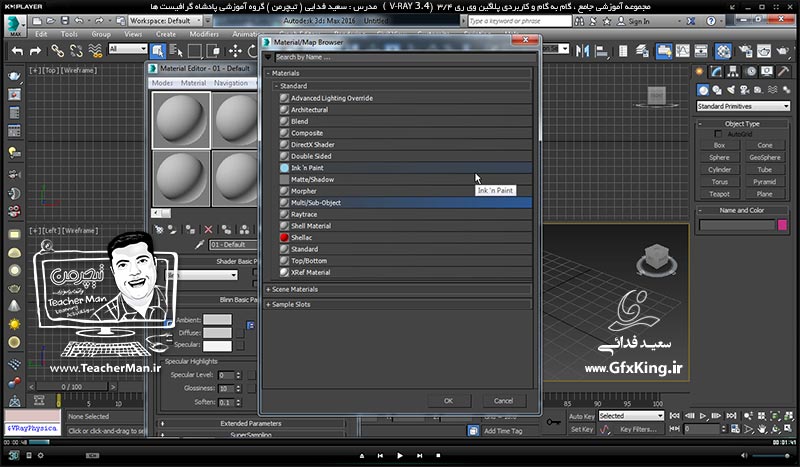800x467 pixels.
Task: Open the Views menu
Action: 133,34
